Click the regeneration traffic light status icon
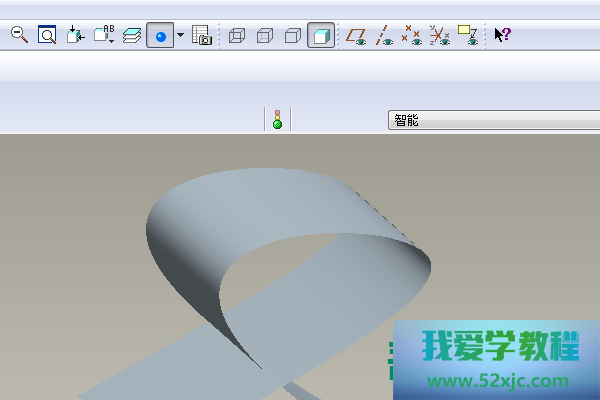Viewport: 600px width, 400px height. [x=277, y=120]
